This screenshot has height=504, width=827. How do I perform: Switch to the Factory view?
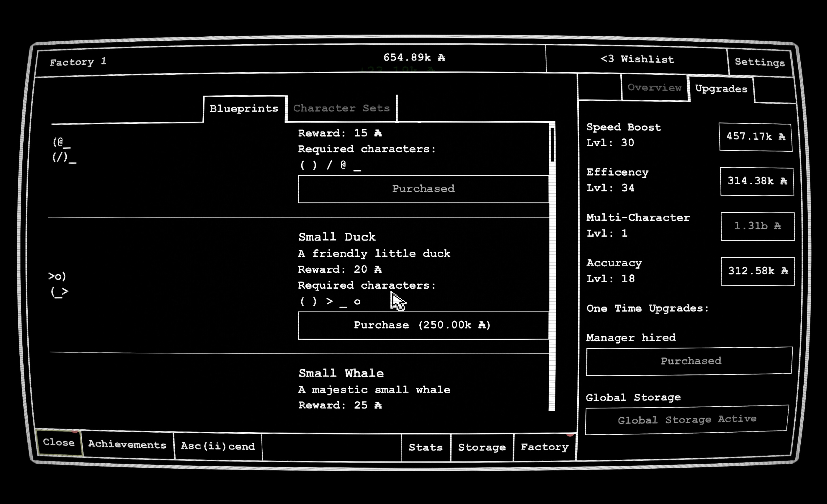(x=544, y=447)
